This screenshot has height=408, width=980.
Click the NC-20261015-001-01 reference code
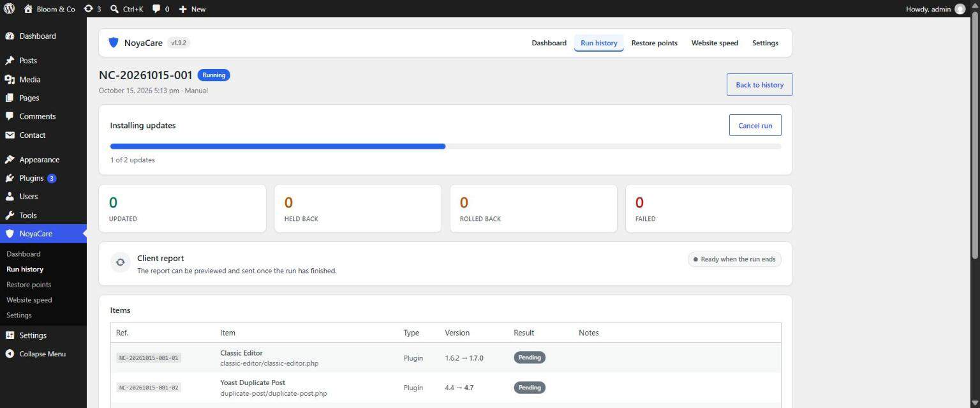point(149,358)
